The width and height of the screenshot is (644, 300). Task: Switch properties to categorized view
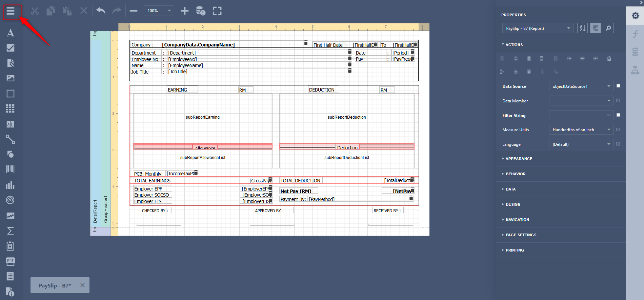pos(596,28)
